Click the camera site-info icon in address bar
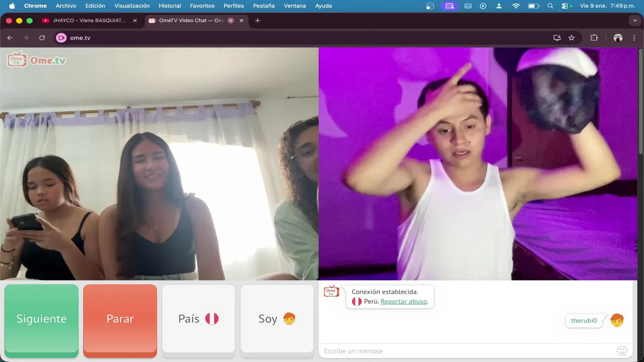Image resolution: width=644 pixels, height=362 pixels. click(x=61, y=38)
